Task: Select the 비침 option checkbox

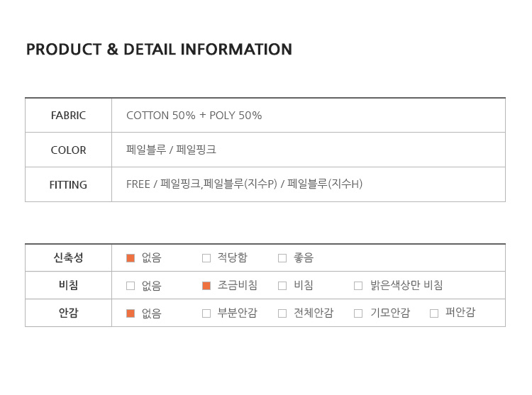Action: (x=282, y=286)
